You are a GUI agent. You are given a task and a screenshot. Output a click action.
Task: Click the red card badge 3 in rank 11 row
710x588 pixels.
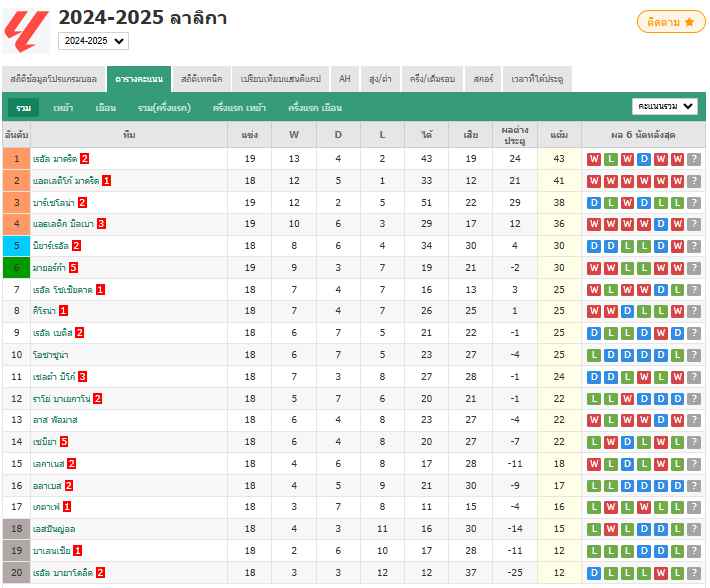tap(82, 377)
